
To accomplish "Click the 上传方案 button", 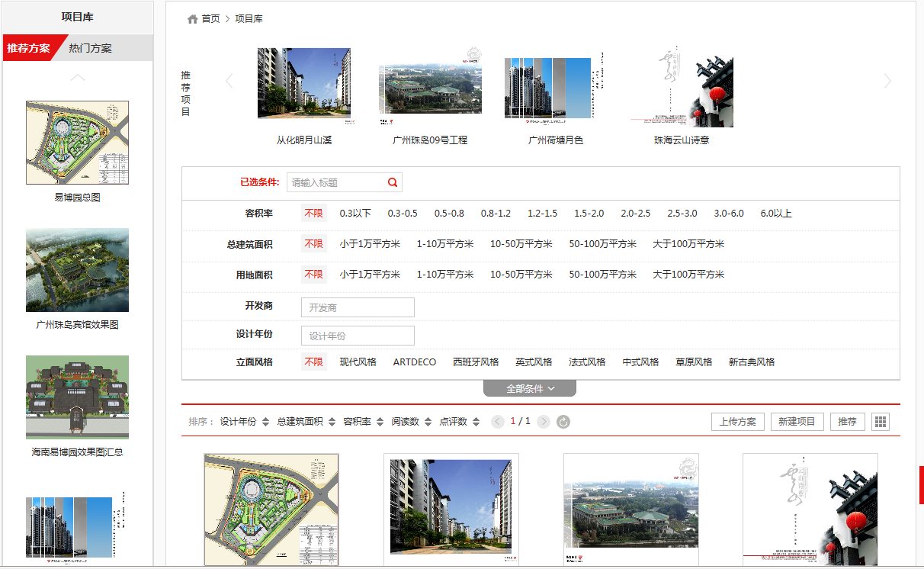I will click(x=738, y=422).
